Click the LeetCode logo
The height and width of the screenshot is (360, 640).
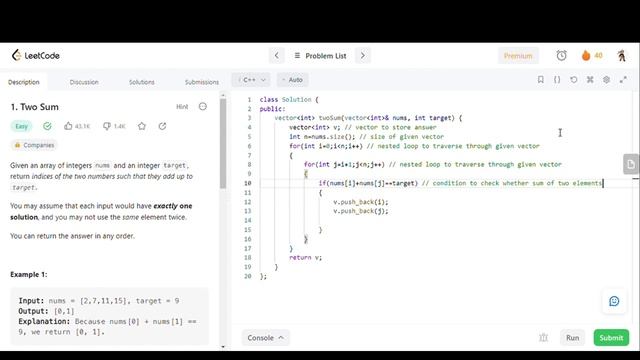[x=36, y=56]
